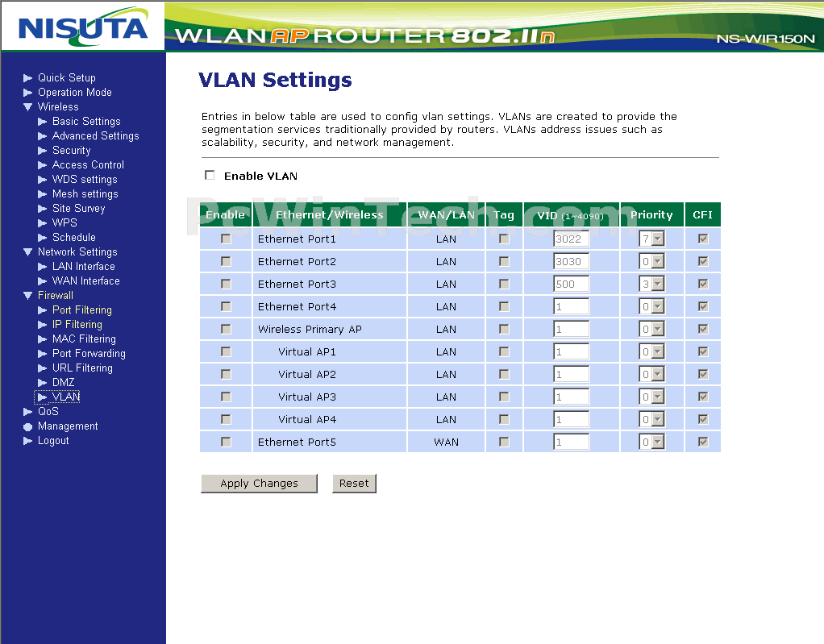Viewport: 824px width, 644px height.
Task: Click the arrow icon beside DMZ
Action: tap(43, 382)
